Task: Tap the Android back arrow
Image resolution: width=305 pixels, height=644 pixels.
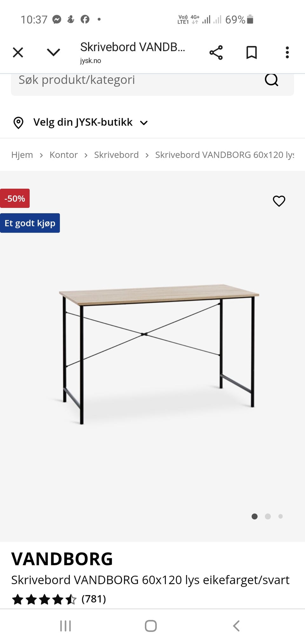Action: click(236, 626)
